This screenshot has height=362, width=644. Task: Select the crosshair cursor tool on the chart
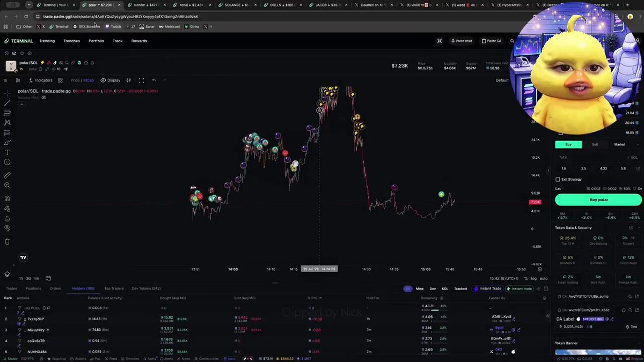[7, 93]
